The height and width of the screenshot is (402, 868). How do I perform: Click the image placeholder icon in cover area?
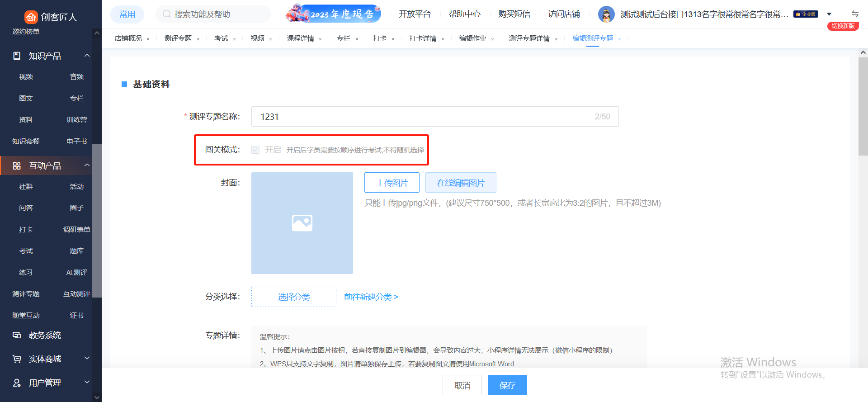point(302,223)
